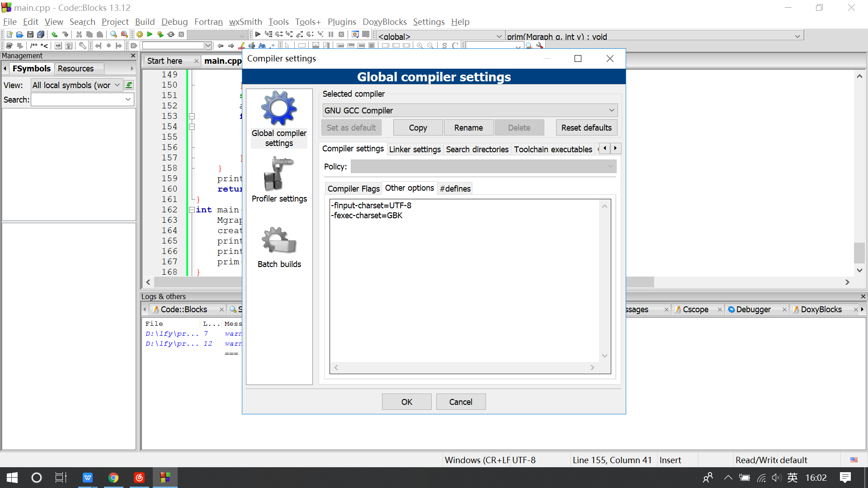
Task: Click the Debug/Continue play icon
Action: point(258,34)
